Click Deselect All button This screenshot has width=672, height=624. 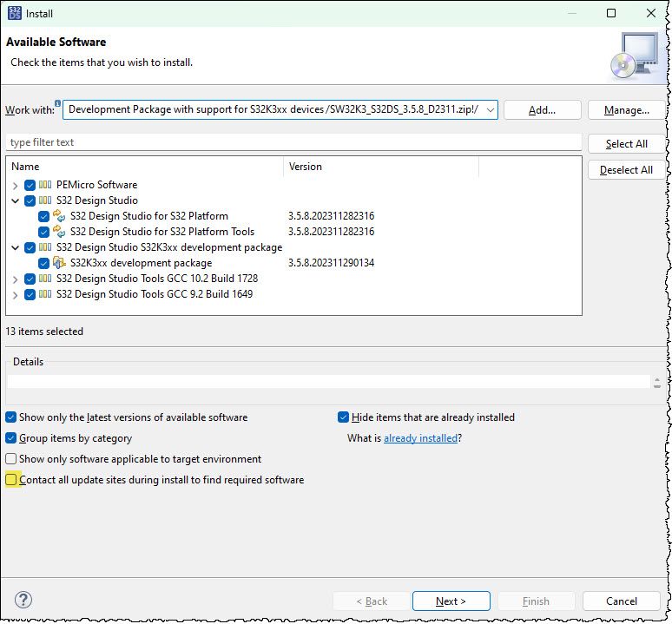pos(626,170)
